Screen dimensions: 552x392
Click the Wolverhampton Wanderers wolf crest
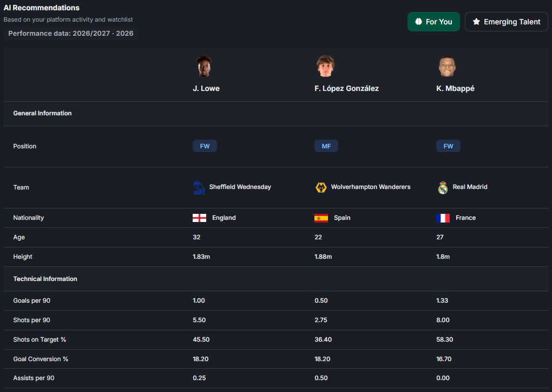321,187
